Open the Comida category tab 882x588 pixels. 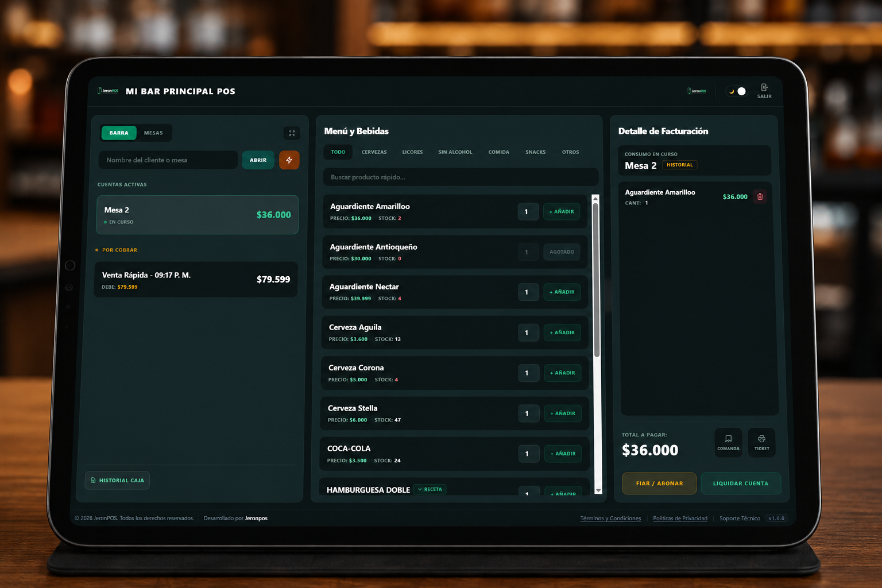499,152
